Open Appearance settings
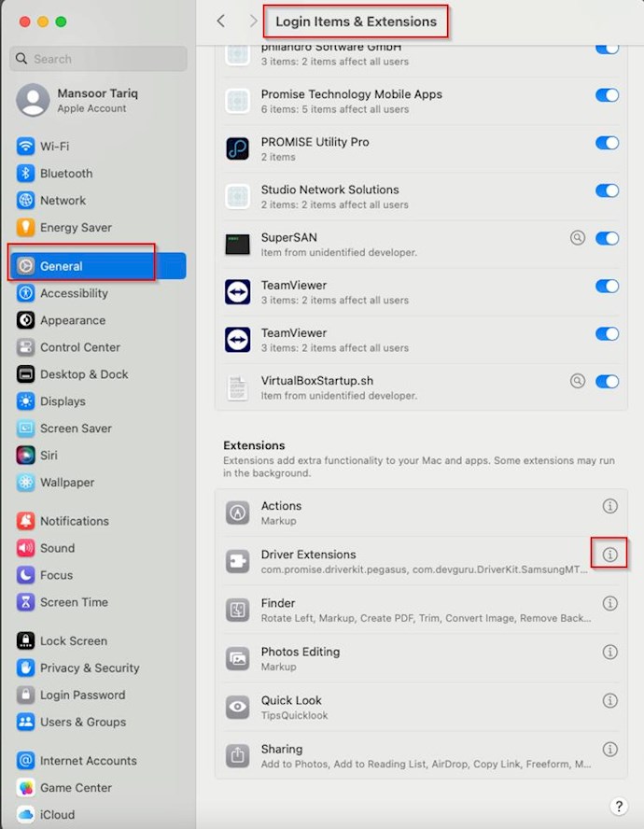Screen dimensions: 644x829 (x=61, y=320)
